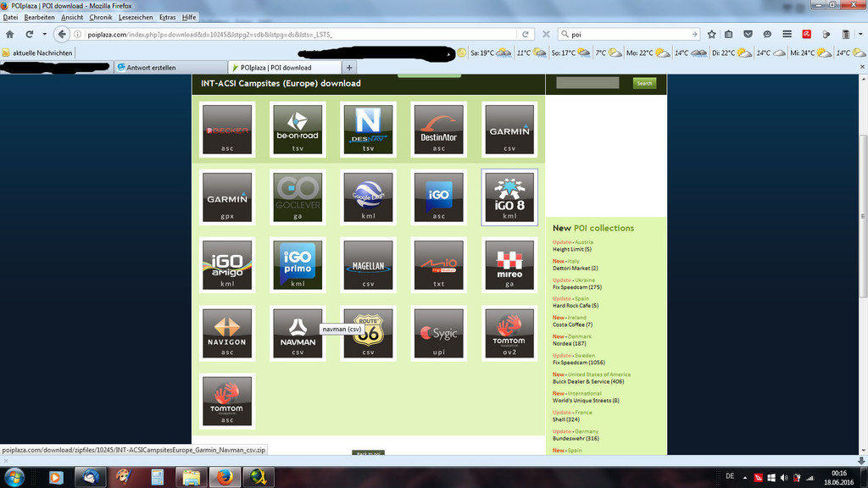Open the Lesezeichen menu

point(136,17)
